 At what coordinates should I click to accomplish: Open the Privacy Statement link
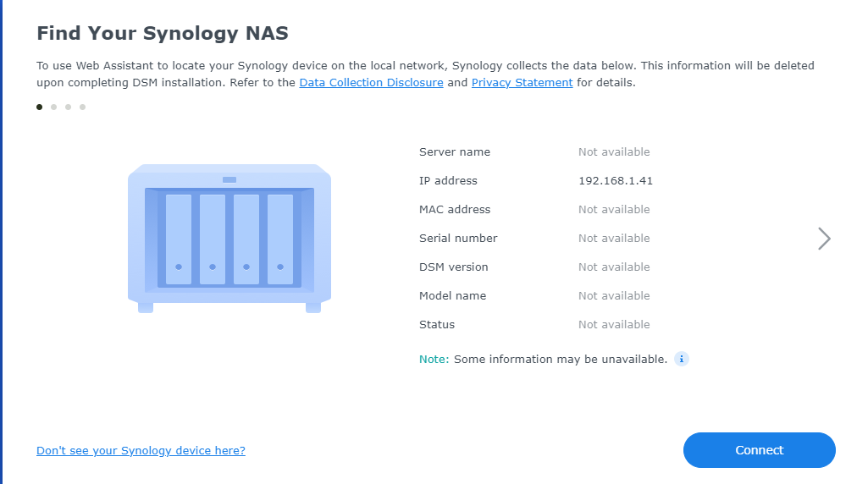[x=522, y=83]
